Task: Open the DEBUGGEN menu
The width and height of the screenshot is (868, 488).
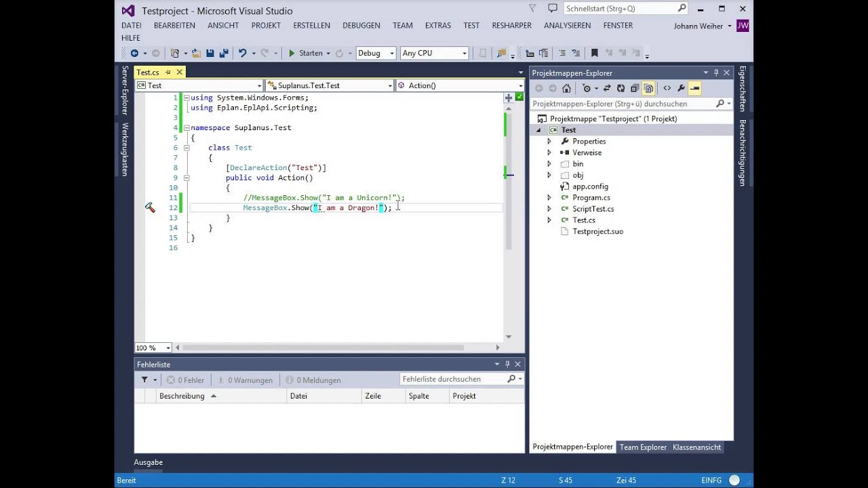Action: click(x=361, y=25)
